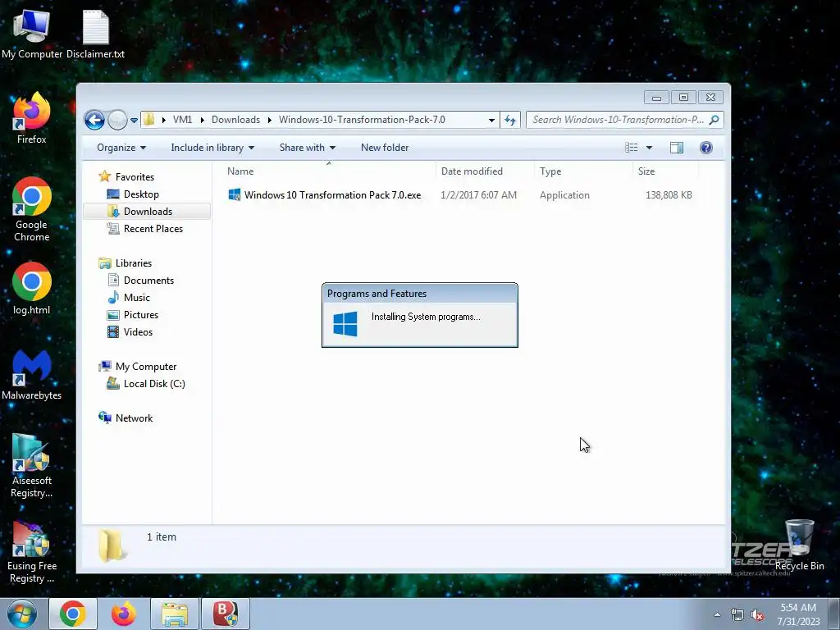Select Windows-10-Transformation-Pack-7.0 breadcrumb
Viewport: 840px width, 630px height.
tap(362, 120)
